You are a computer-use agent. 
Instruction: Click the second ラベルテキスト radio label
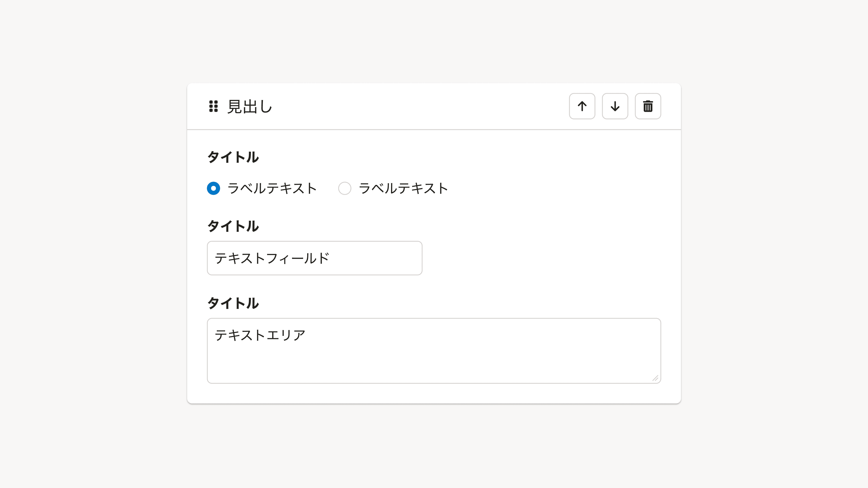[403, 188]
